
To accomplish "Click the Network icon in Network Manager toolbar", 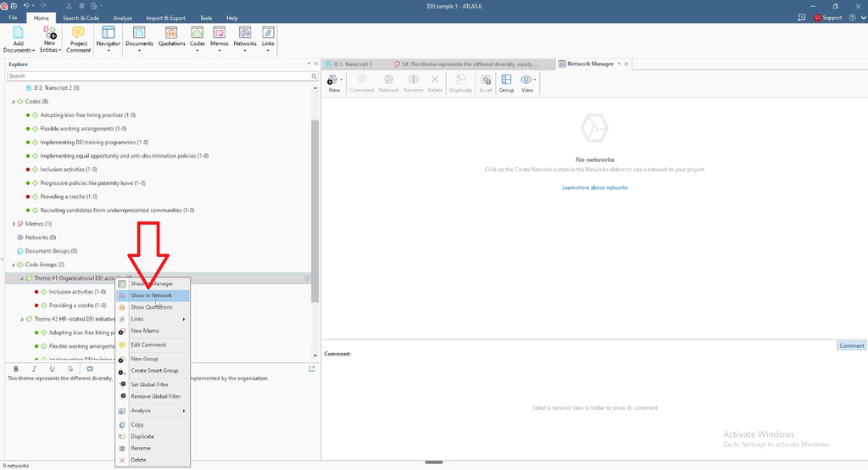I will 388,84.
